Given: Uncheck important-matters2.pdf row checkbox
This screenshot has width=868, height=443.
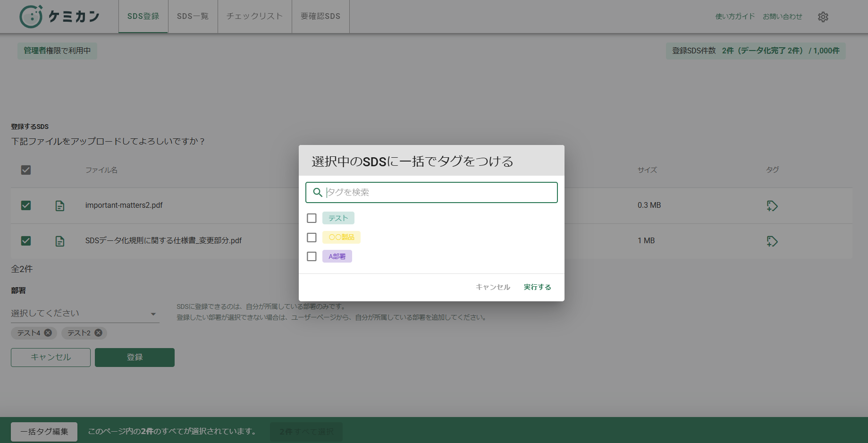Looking at the screenshot, I should coord(26,205).
